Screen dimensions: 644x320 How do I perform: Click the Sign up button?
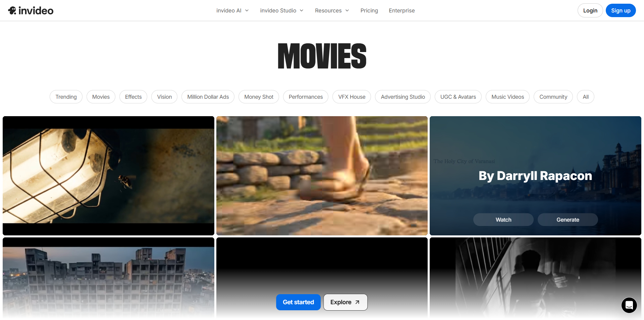621,10
